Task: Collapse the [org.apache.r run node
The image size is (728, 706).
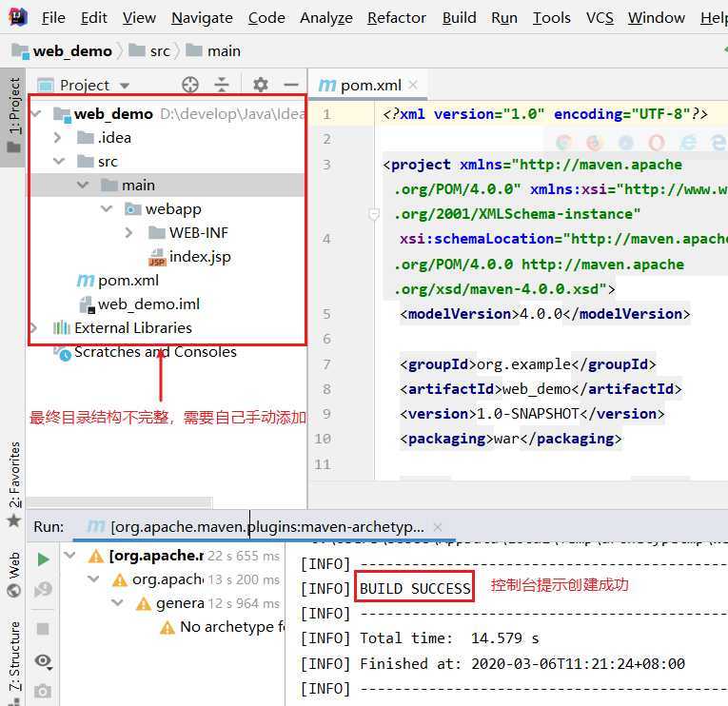Action: (x=69, y=555)
